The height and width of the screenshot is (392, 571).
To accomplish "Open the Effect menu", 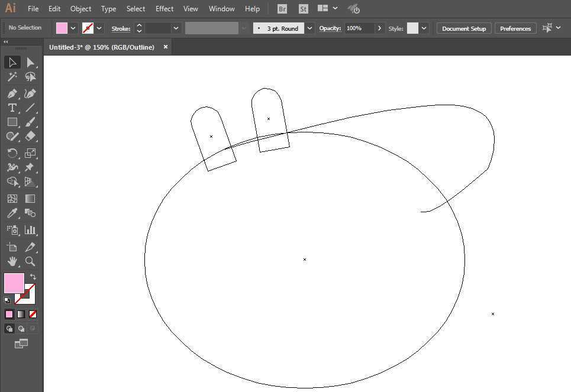I will click(164, 9).
